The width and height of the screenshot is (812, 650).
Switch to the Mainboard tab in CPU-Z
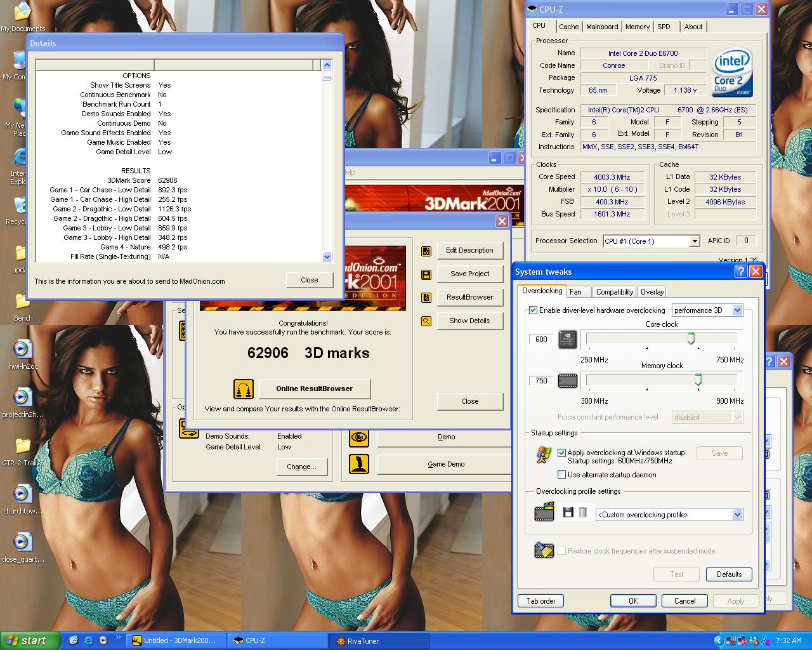coord(602,27)
